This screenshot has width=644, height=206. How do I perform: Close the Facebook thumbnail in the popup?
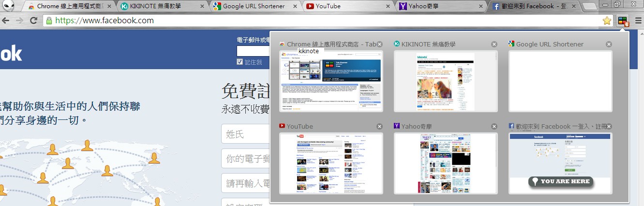[x=609, y=126]
